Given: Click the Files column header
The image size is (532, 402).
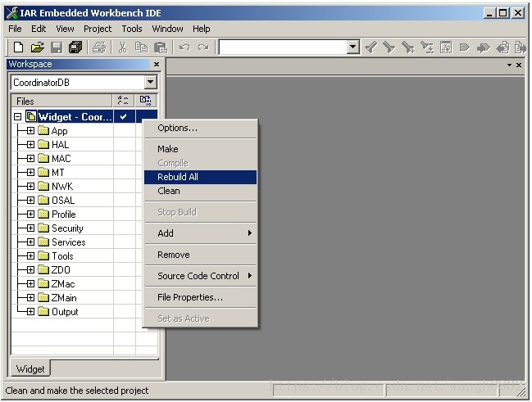Looking at the screenshot, I should tap(61, 101).
